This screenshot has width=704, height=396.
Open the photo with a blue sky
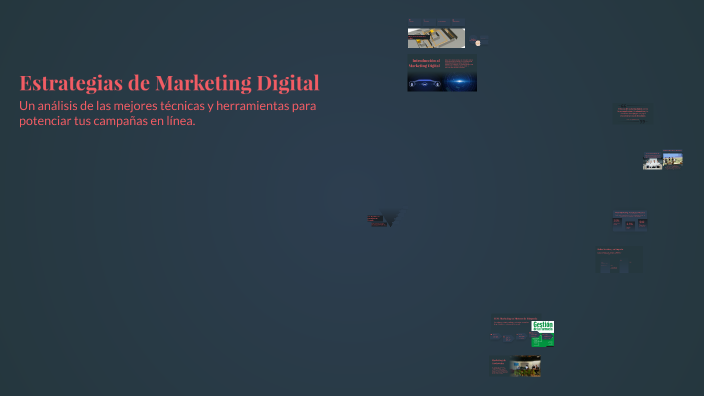[673, 159]
